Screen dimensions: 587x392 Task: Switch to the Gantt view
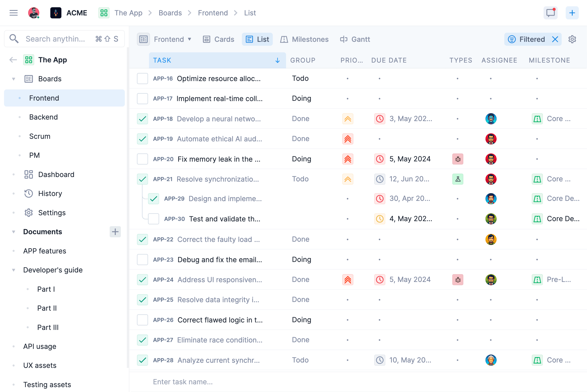355,39
